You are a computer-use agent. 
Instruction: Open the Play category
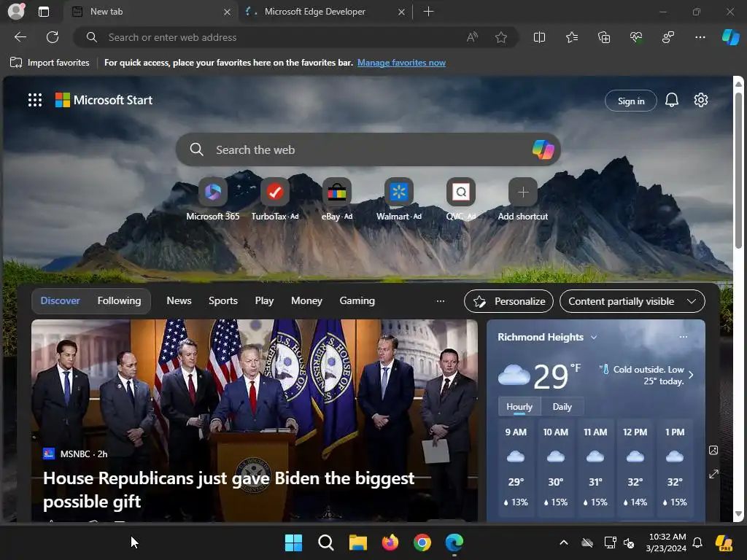tap(264, 300)
